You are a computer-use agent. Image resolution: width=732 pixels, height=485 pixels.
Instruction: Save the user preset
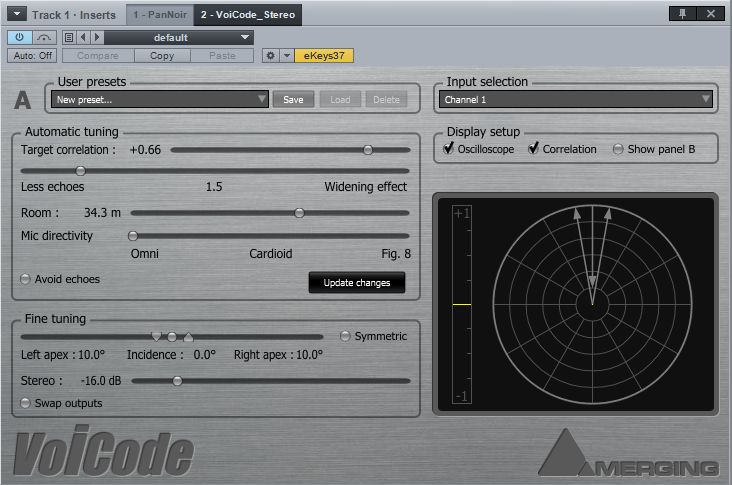pos(293,99)
